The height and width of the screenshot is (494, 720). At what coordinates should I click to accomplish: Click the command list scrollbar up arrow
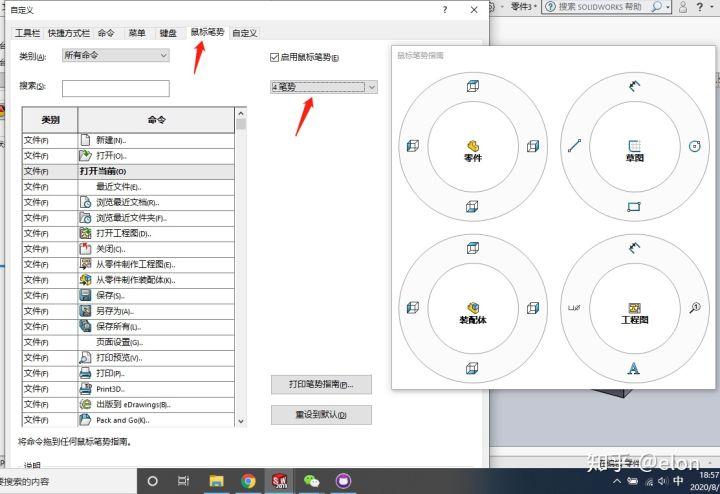tap(241, 113)
